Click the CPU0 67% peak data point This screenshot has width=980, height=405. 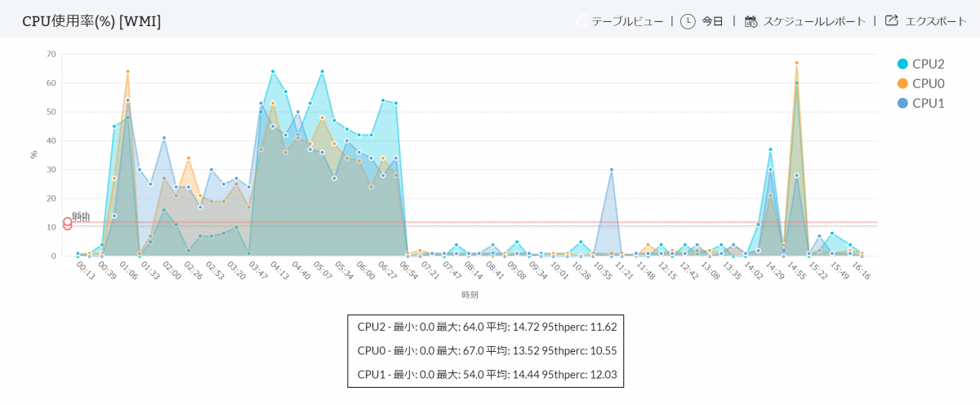796,63
